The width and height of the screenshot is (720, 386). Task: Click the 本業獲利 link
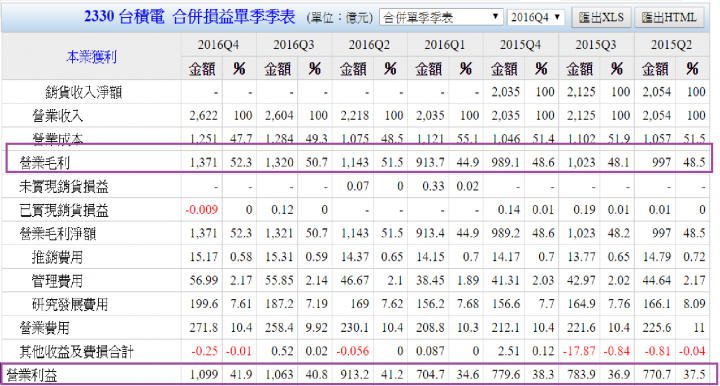[91, 57]
